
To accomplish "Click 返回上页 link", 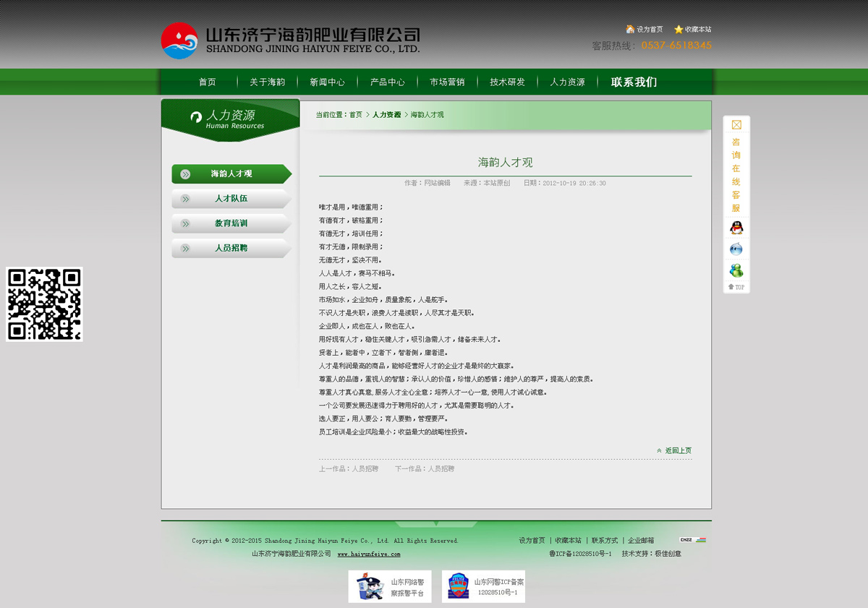I will (x=678, y=450).
